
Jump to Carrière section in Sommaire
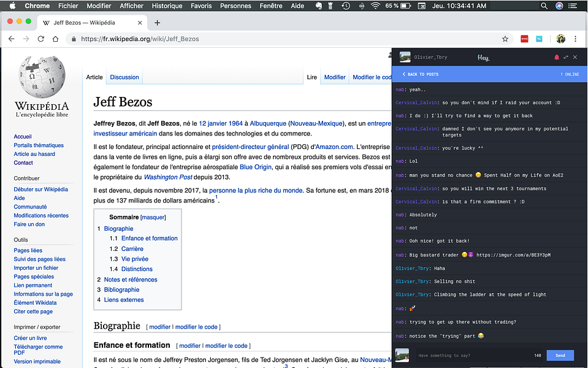coord(132,249)
